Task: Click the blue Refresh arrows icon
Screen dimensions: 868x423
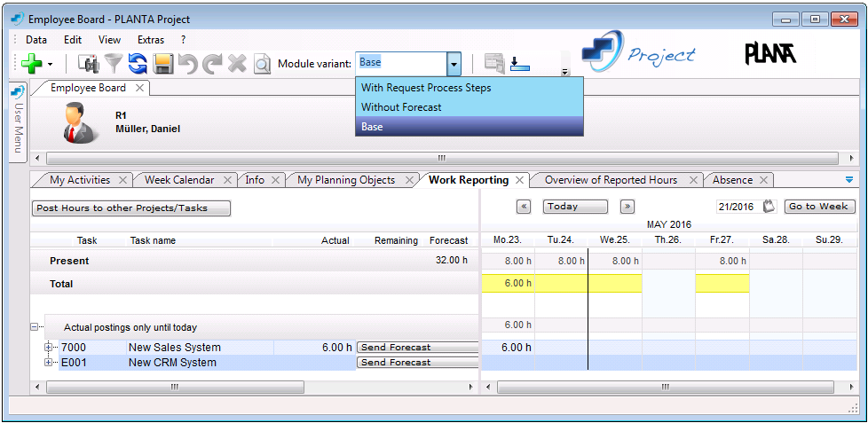Action: click(x=138, y=64)
